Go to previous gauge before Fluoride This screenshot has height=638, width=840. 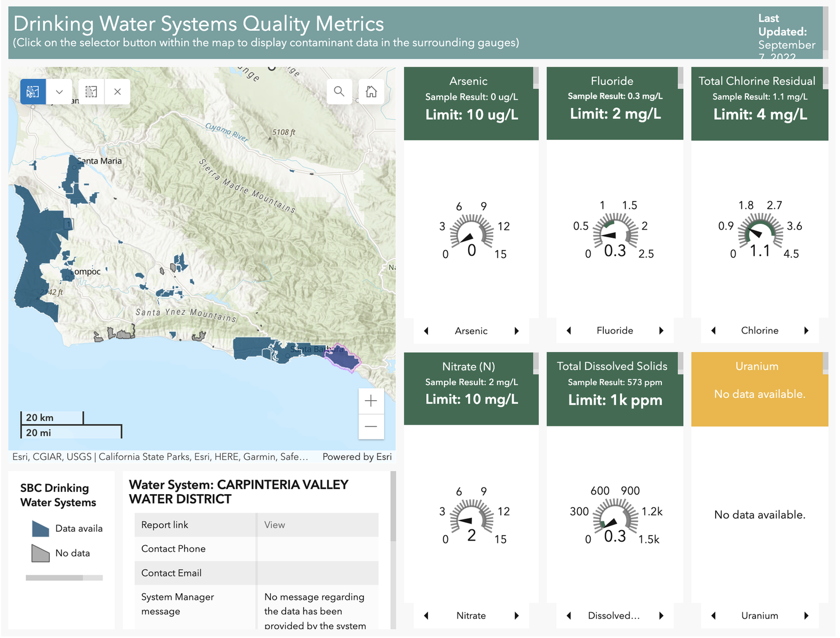pyautogui.click(x=569, y=331)
